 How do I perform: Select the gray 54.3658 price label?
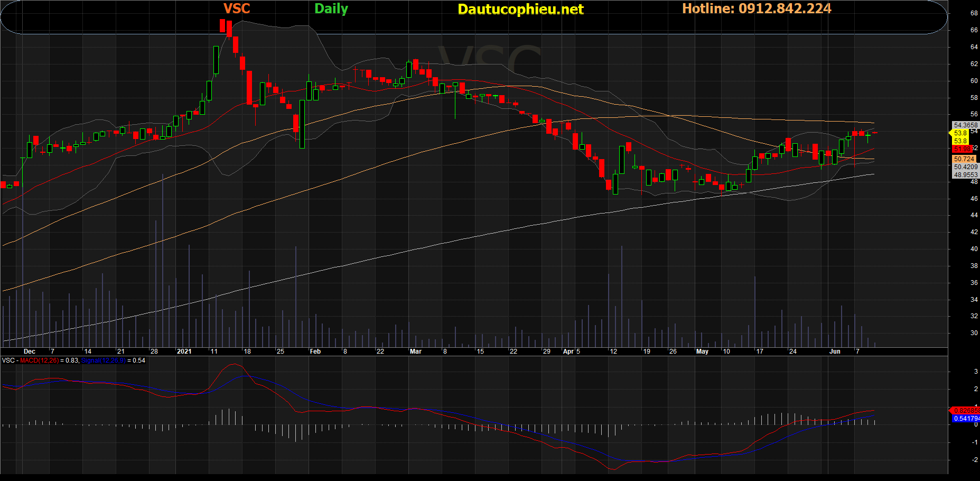[x=965, y=125]
